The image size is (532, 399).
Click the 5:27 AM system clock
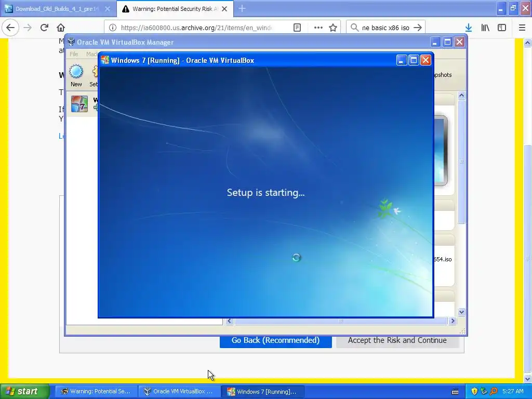(x=513, y=391)
